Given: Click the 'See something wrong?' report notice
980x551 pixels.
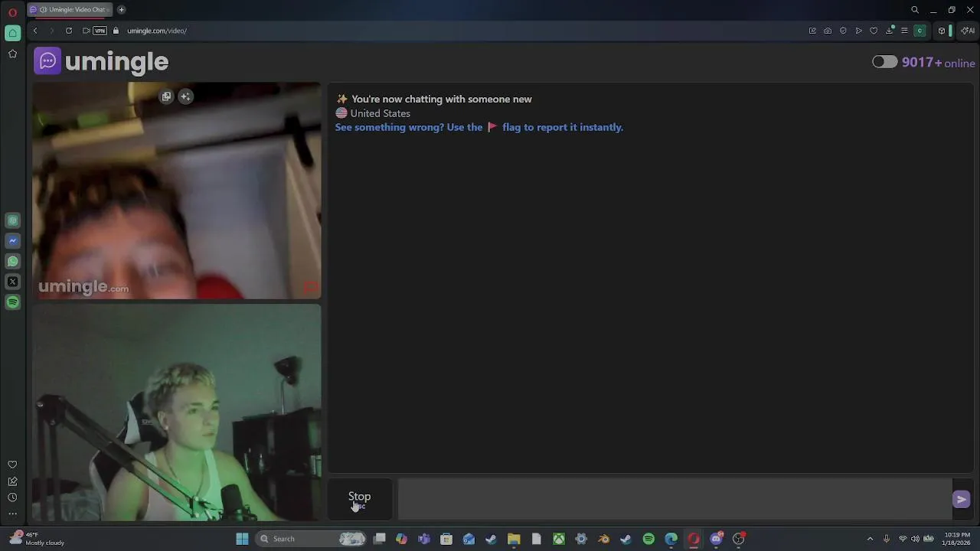Looking at the screenshot, I should [x=479, y=127].
